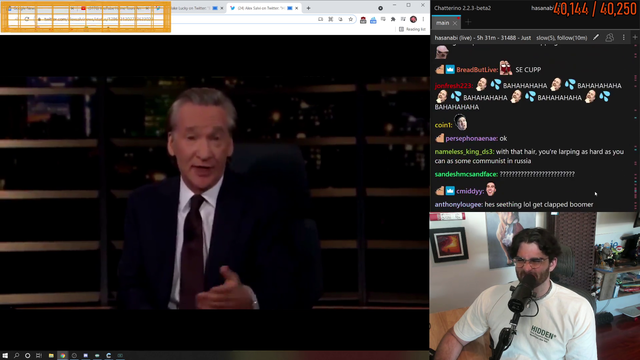Screen dimensions: 640x360
Task: Open the OBS icon in the taskbar
Action: tap(74, 356)
